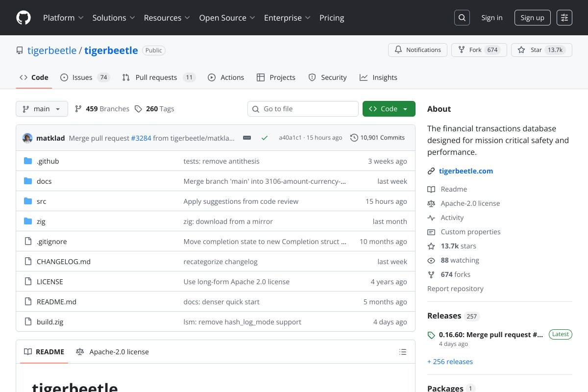View 260 Tags link
This screenshot has width=588, height=392.
click(x=155, y=109)
